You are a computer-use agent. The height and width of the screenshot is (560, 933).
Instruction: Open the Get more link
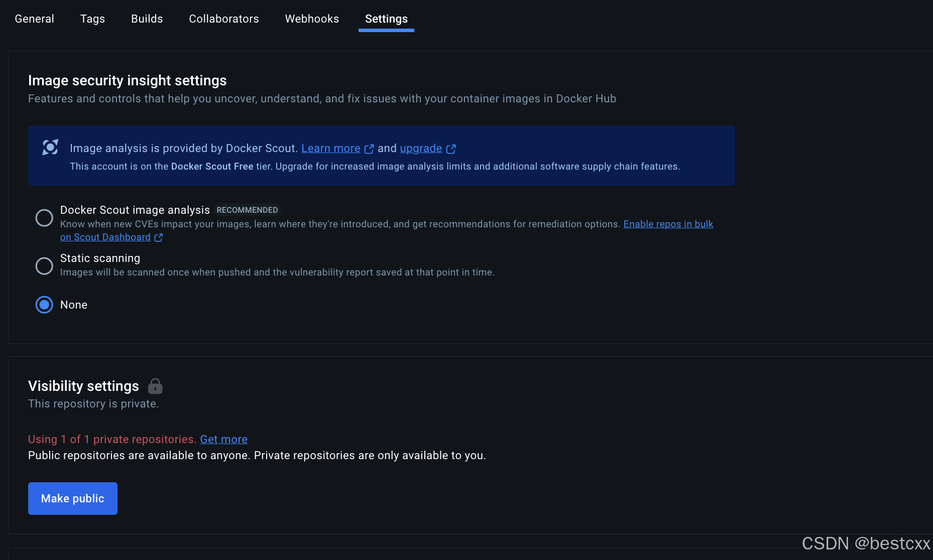click(x=224, y=439)
